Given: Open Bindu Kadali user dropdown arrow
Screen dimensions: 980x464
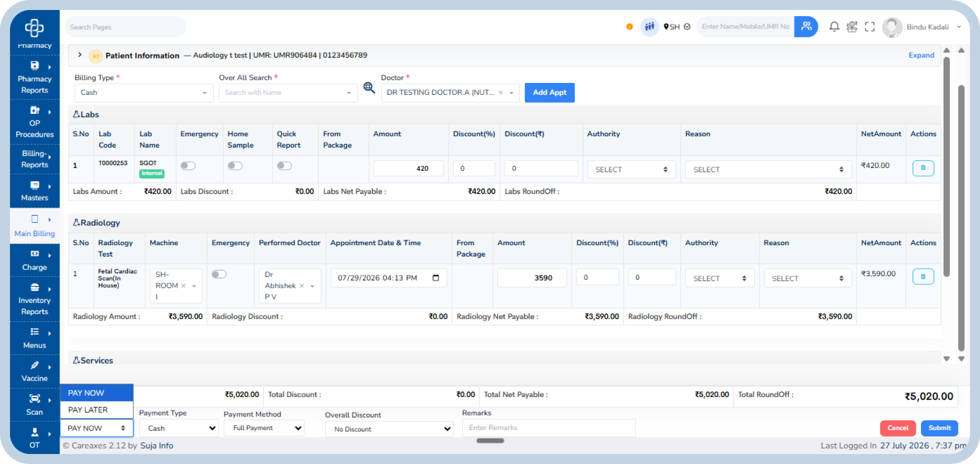Looking at the screenshot, I should (959, 27).
